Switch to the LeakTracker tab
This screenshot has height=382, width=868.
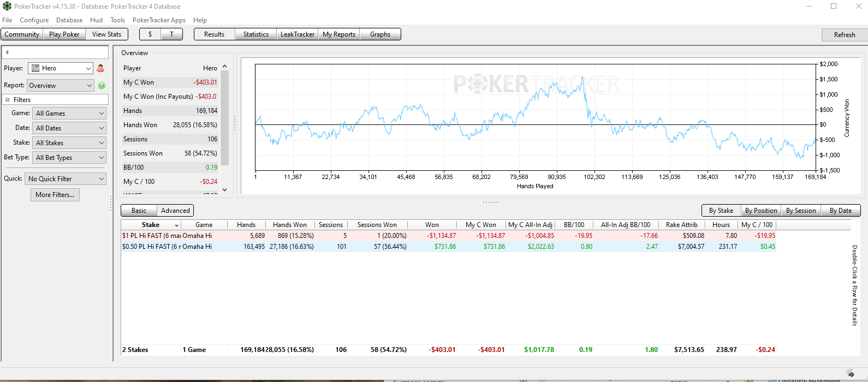pos(298,34)
